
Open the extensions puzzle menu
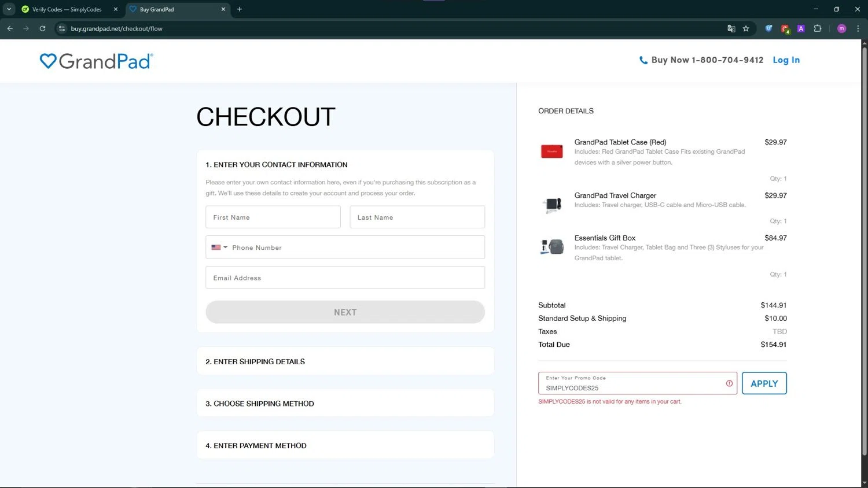[818, 28]
